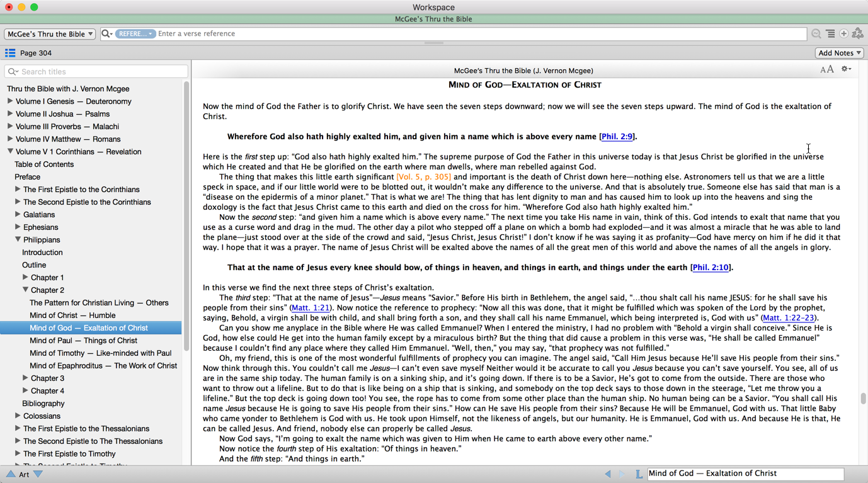Collapse Volume V 1 Corinthians — Revelation

click(x=10, y=151)
